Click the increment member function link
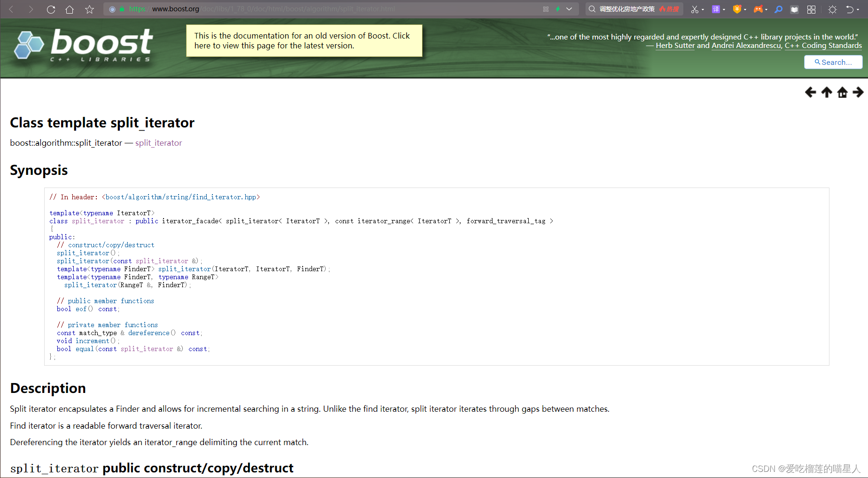This screenshot has width=868, height=478. pyautogui.click(x=92, y=341)
